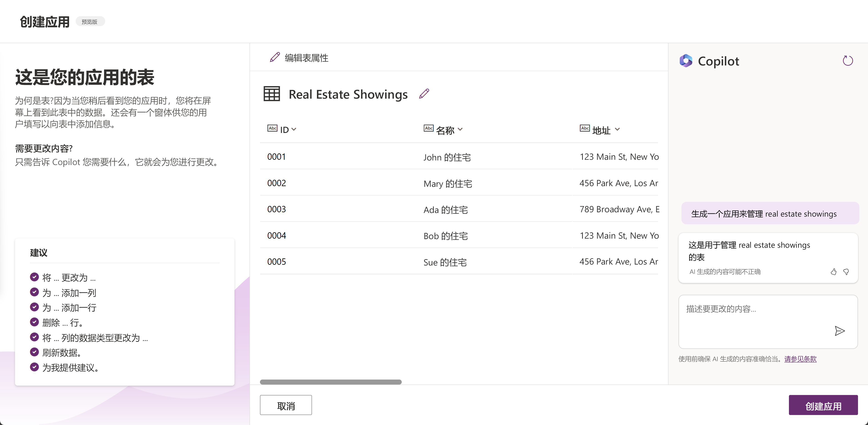This screenshot has width=868, height=425.
Task: Give thumbs up to the Copilot response
Action: tap(833, 272)
